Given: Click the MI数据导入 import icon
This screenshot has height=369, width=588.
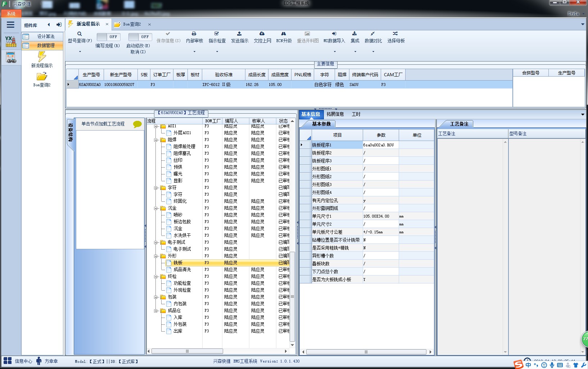Looking at the screenshot, I should click(334, 33).
